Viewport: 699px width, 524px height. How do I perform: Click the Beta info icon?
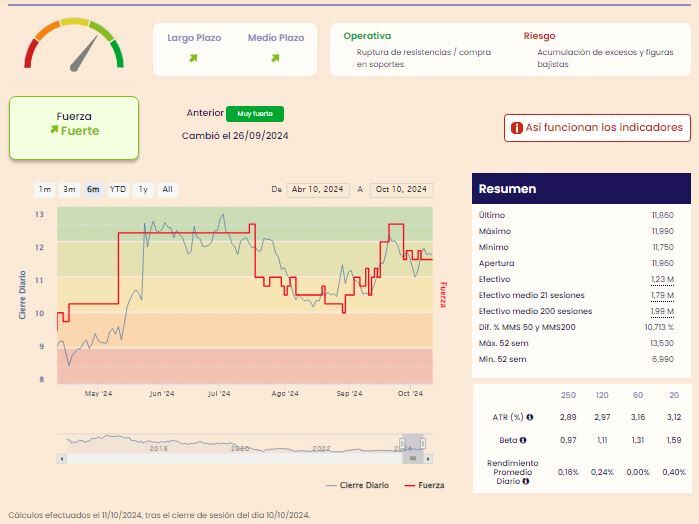pyautogui.click(x=523, y=440)
